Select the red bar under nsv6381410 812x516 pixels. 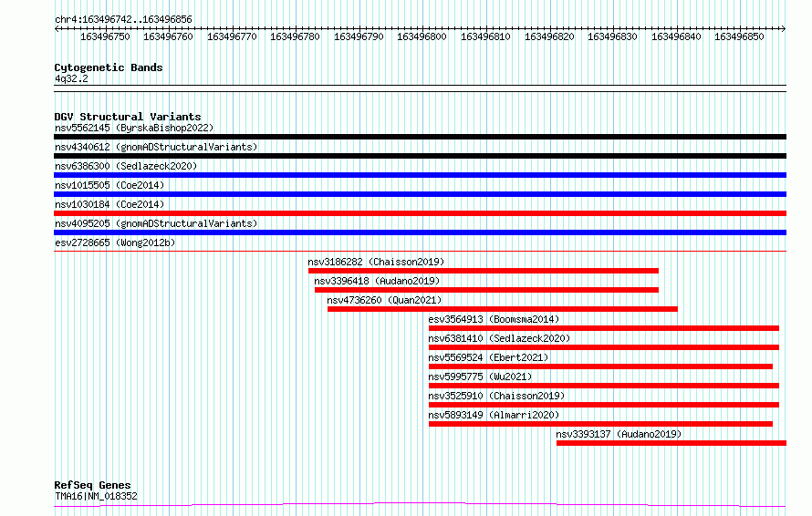point(604,347)
